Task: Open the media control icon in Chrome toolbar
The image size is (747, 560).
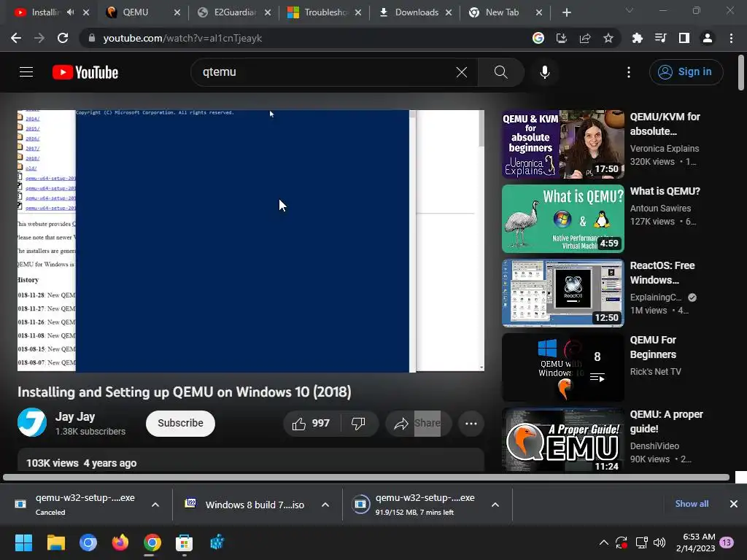Action: 661,38
